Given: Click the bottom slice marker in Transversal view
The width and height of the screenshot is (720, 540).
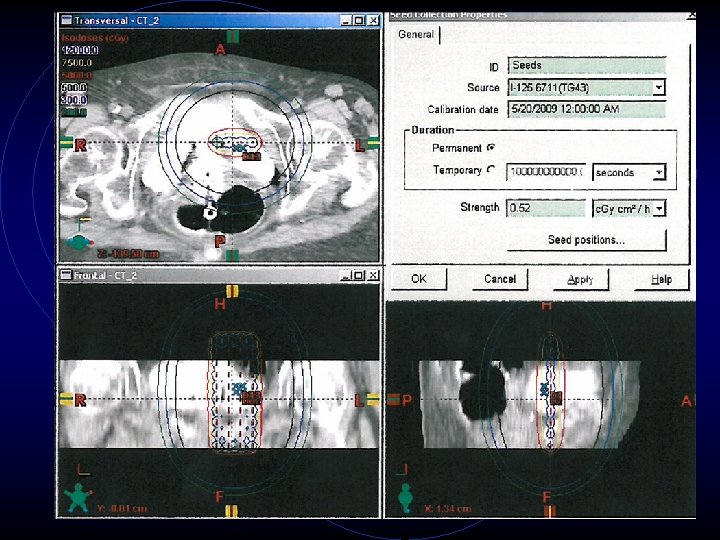Looking at the screenshot, I should [x=233, y=255].
